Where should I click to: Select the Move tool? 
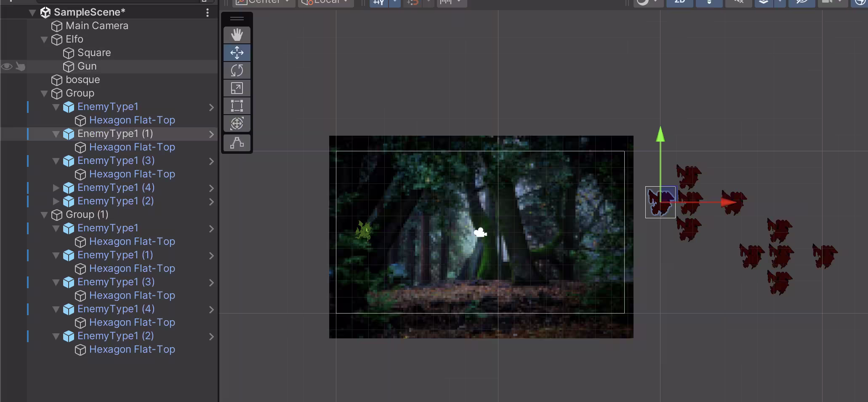click(237, 53)
